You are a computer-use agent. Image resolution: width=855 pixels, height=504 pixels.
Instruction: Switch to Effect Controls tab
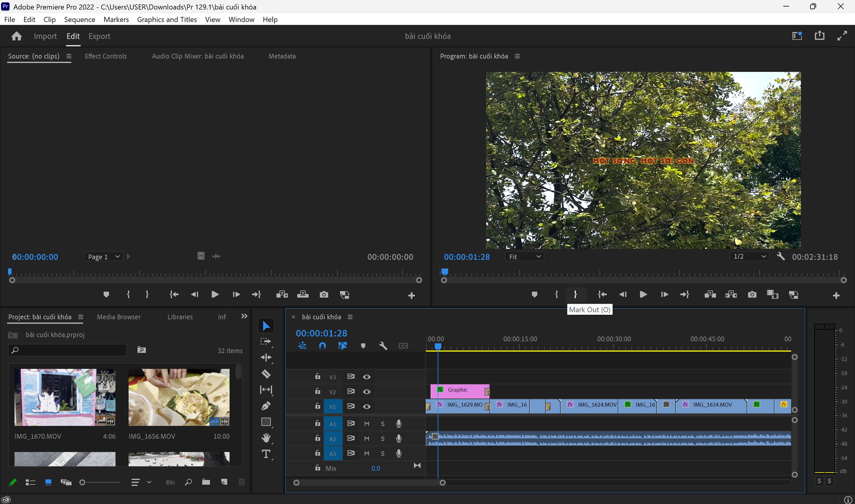(106, 56)
